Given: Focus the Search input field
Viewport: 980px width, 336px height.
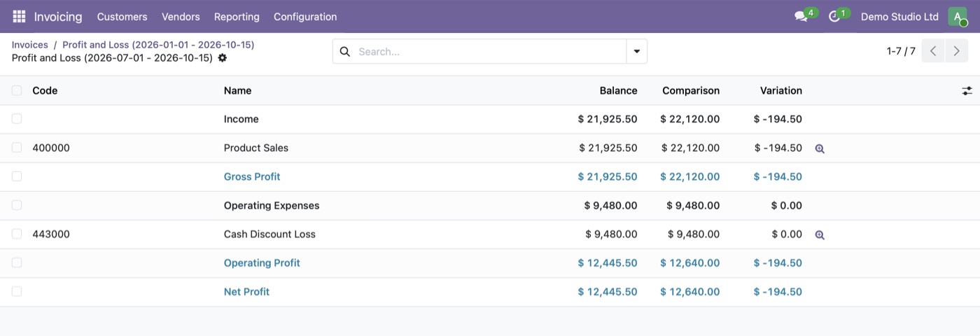Looking at the screenshot, I should (x=489, y=51).
